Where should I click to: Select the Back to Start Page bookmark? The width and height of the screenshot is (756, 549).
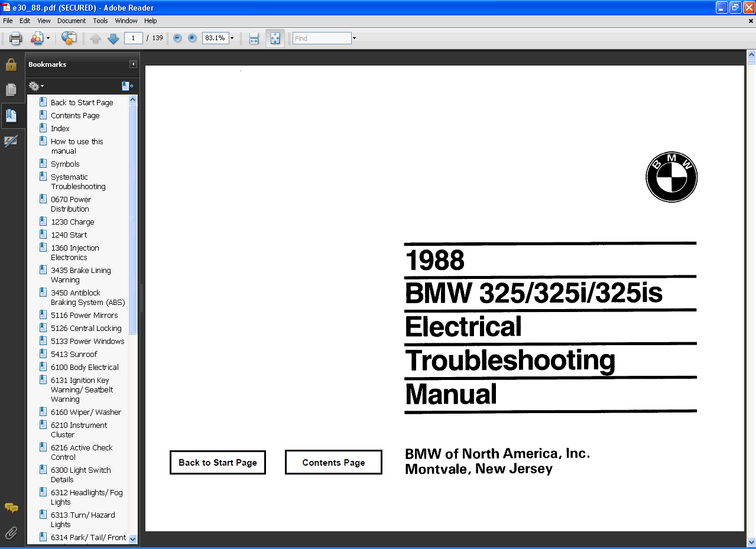[x=82, y=102]
